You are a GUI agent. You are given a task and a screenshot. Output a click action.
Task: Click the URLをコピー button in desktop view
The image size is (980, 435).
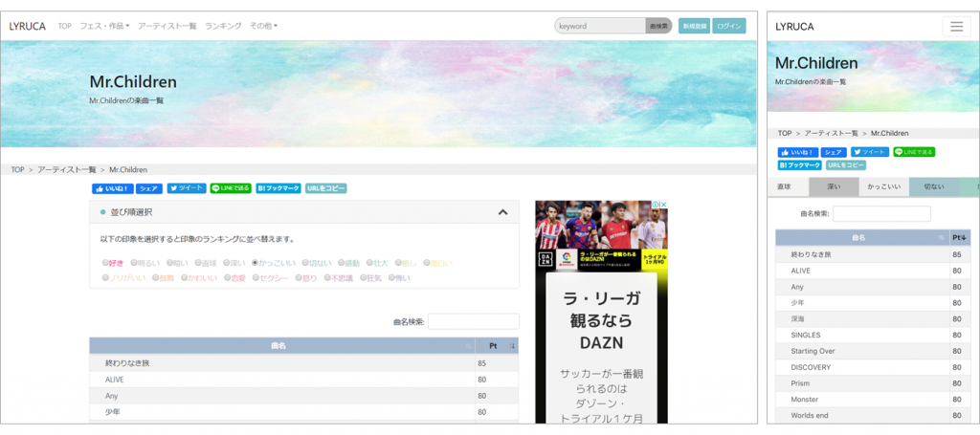click(x=325, y=188)
